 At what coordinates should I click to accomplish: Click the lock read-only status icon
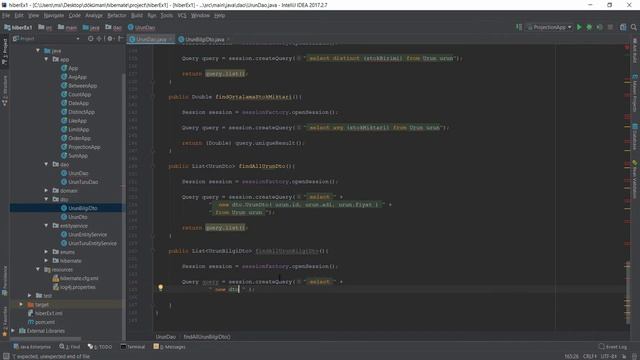coord(624,356)
